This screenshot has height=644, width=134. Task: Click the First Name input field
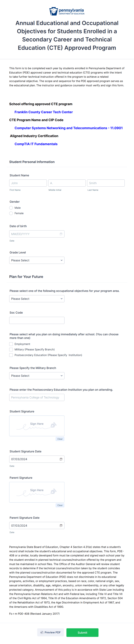28,183
